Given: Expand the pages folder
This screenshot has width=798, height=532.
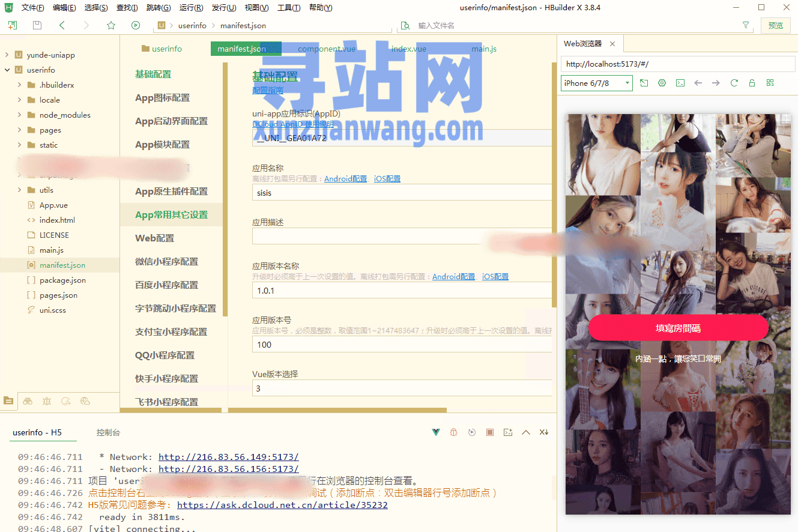Looking at the screenshot, I should point(19,130).
